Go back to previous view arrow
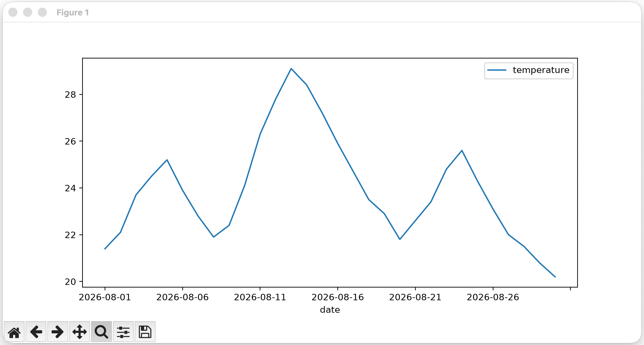Screen dimensions: 644x345 tap(36, 332)
